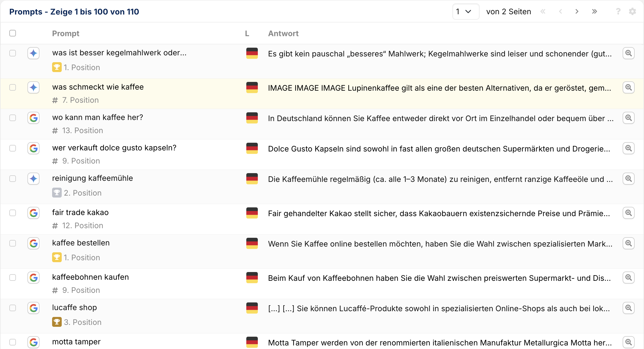Open the page number dropdown
The image size is (644, 349).
pyautogui.click(x=465, y=12)
